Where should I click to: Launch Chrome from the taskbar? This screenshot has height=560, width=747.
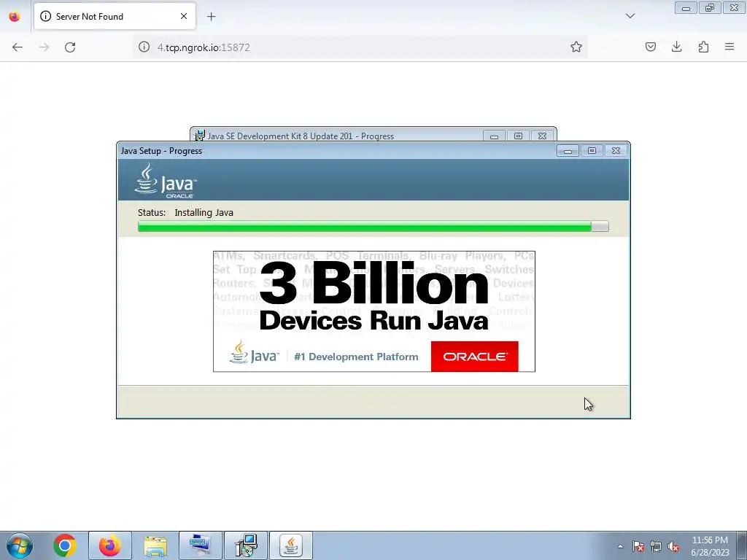65,545
